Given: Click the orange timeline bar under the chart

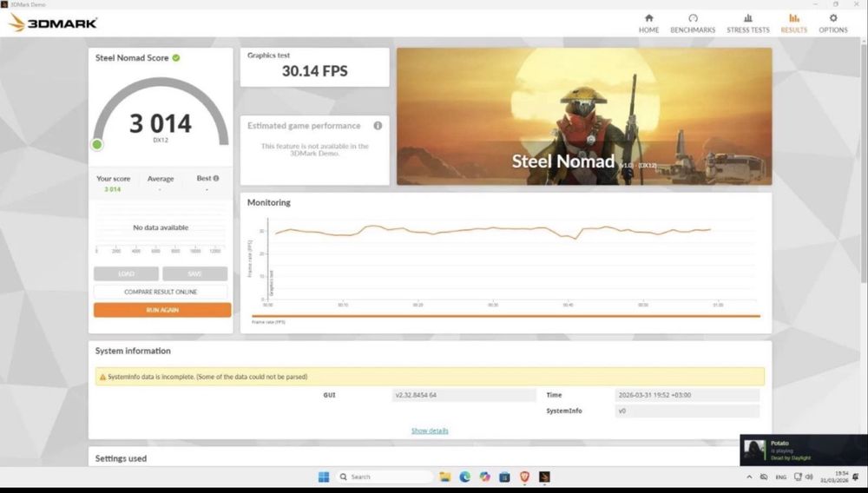Looking at the screenshot, I should pos(506,316).
